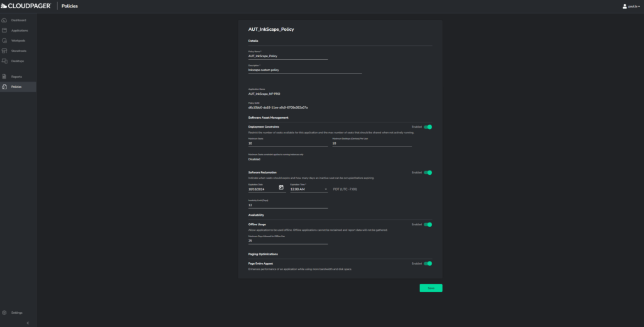Edit the Description field
This screenshot has width=644, height=327.
pyautogui.click(x=305, y=70)
